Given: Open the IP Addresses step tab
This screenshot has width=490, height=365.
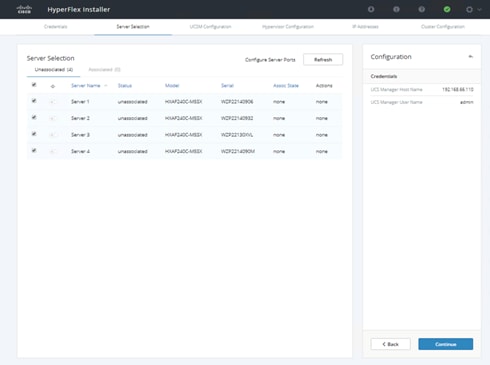Looking at the screenshot, I should coord(365,27).
